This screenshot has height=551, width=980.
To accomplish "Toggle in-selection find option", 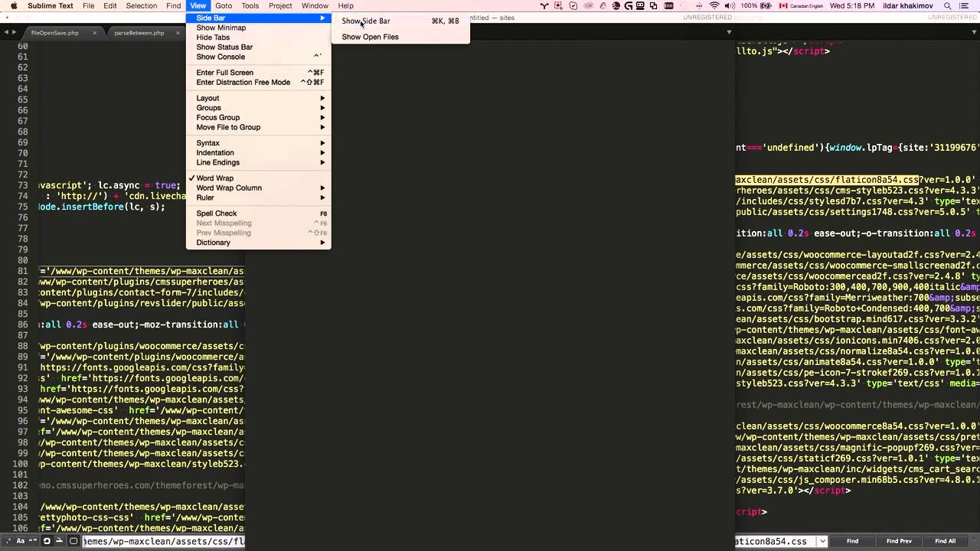I will pos(59,541).
